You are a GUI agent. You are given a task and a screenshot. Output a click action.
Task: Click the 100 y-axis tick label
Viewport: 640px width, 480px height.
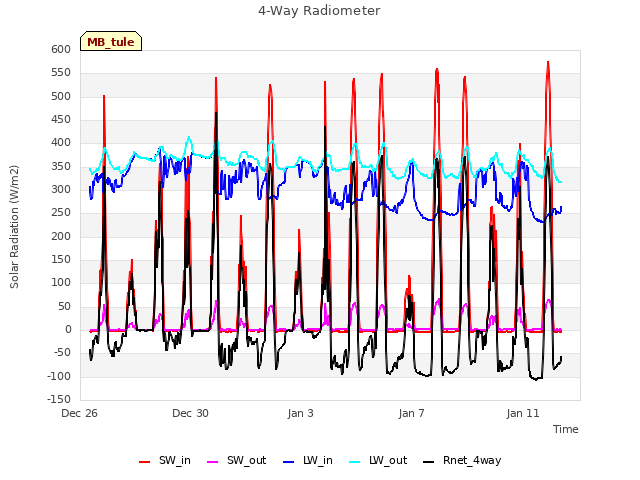(x=61, y=282)
